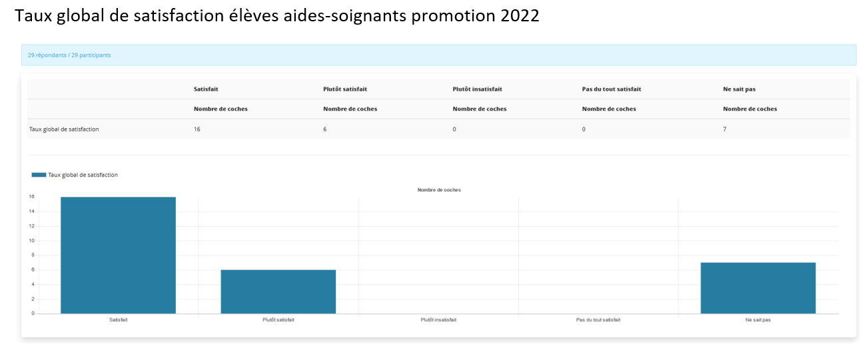Click the 'Taux global de satisfaction' row label
Image resolution: width=868 pixels, height=350 pixels.
[64, 129]
